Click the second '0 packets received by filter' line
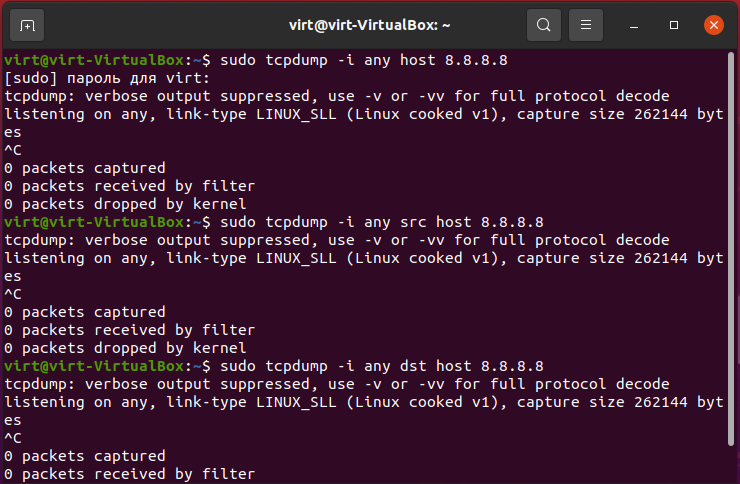 (130, 330)
